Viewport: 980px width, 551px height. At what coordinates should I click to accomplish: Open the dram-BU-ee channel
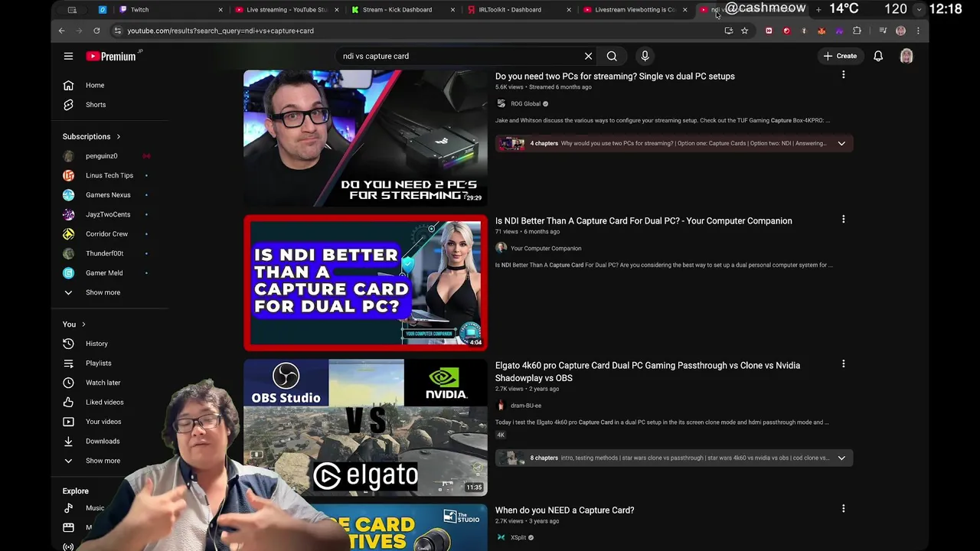coord(526,406)
